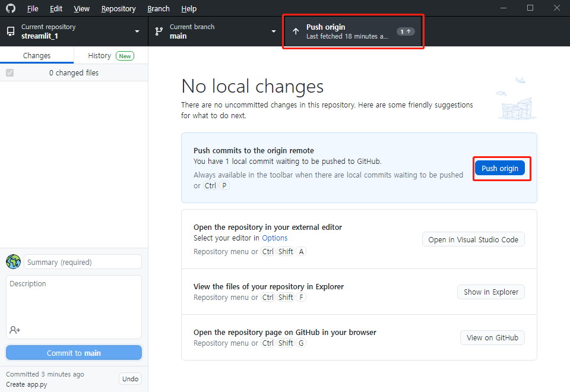The width and height of the screenshot is (570, 392).
Task: Click 'View the files of your repository in Explorer' text
Action: [268, 286]
